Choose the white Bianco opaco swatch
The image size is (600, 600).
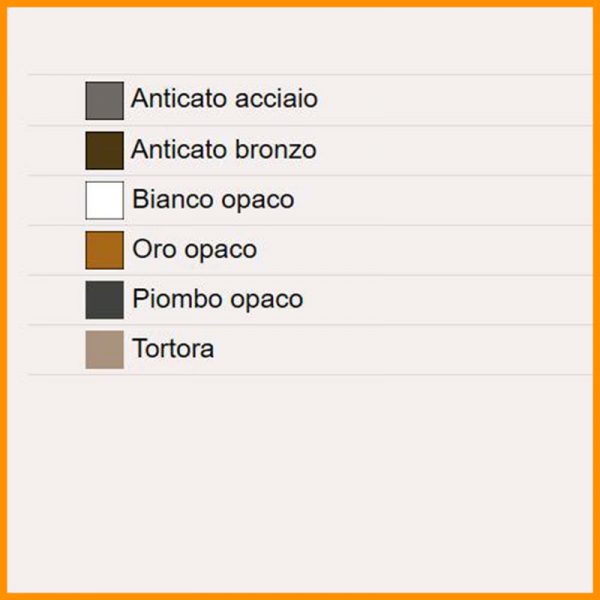(104, 200)
